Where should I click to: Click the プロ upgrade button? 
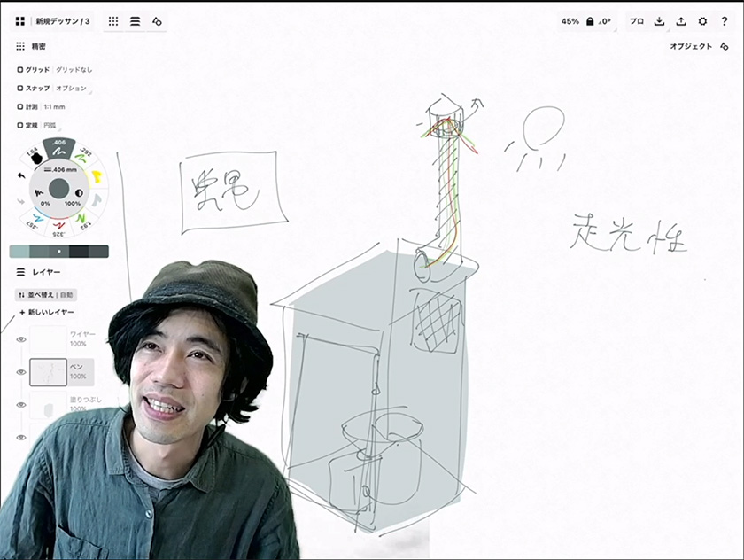coord(637,21)
